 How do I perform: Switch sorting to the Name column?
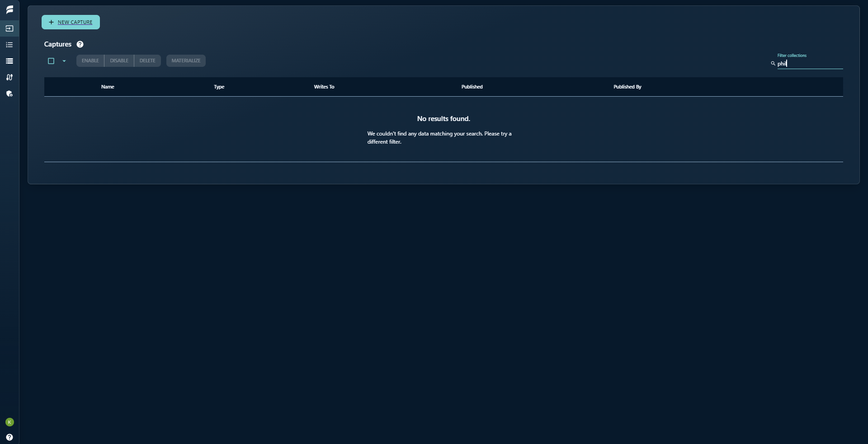tap(108, 87)
